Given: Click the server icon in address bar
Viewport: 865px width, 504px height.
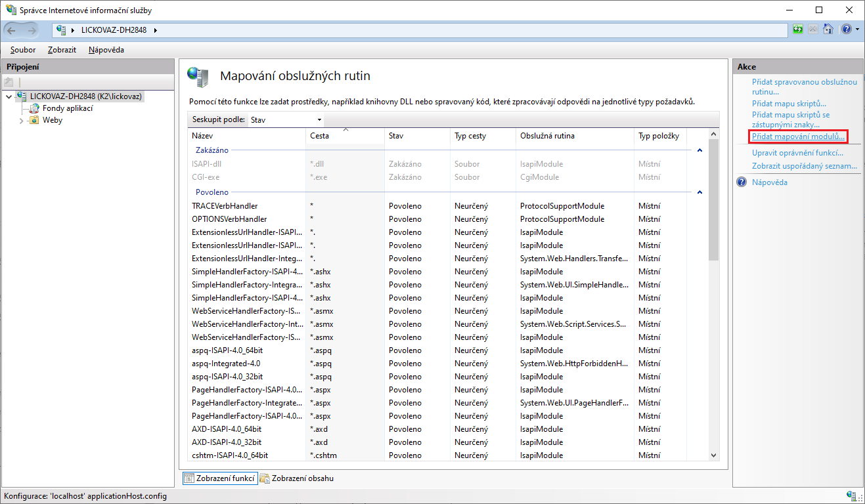Looking at the screenshot, I should click(62, 30).
